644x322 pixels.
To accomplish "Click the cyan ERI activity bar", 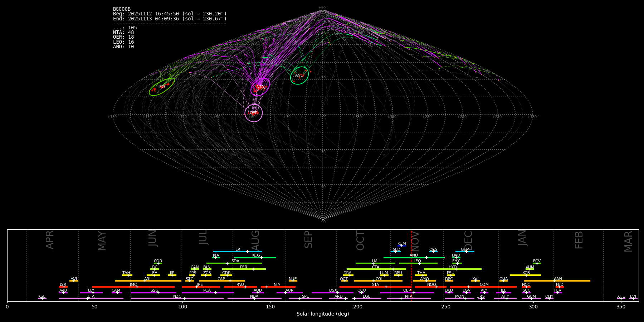I will pyautogui.click(x=229, y=252).
